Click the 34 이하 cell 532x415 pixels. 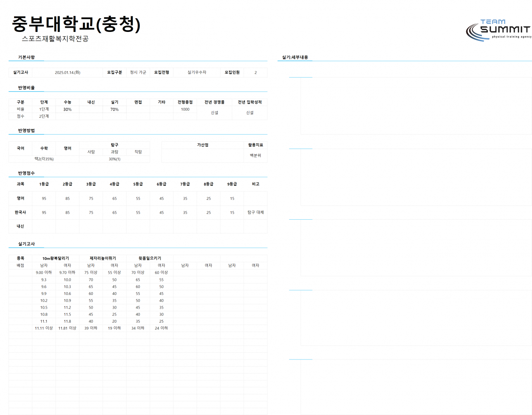(138, 328)
